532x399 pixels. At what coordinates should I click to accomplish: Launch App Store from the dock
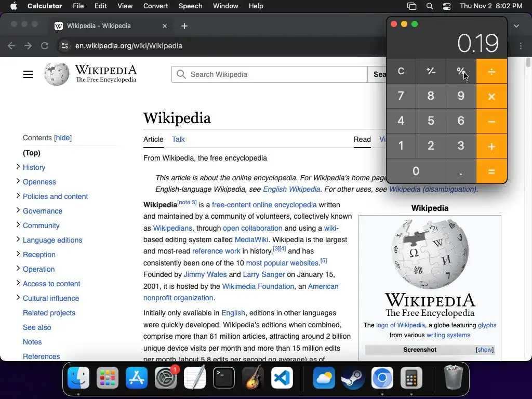[137, 378]
